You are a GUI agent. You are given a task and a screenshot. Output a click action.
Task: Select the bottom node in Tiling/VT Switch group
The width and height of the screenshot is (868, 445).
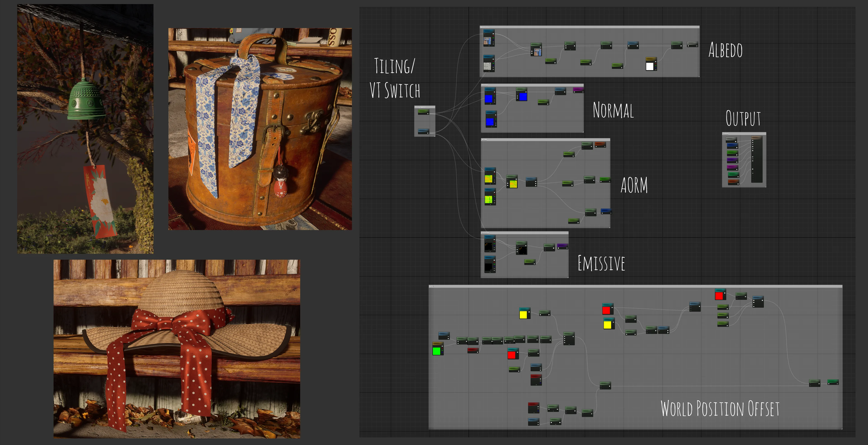point(424,131)
